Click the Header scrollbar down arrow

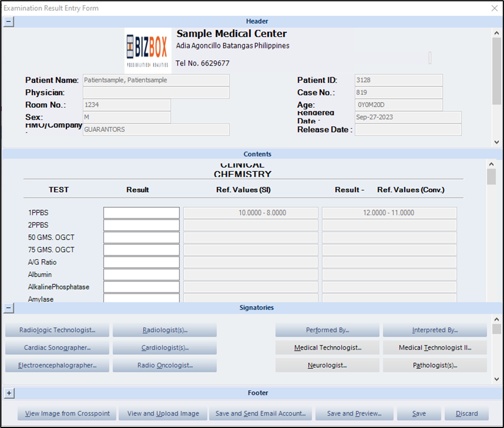(x=497, y=142)
